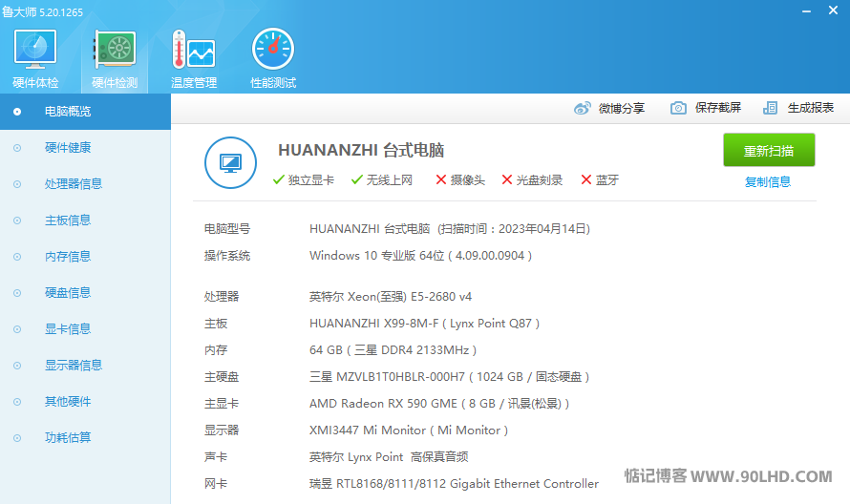
Task: Click the 鲁大师 5.20.1265 title text
Action: click(43, 11)
